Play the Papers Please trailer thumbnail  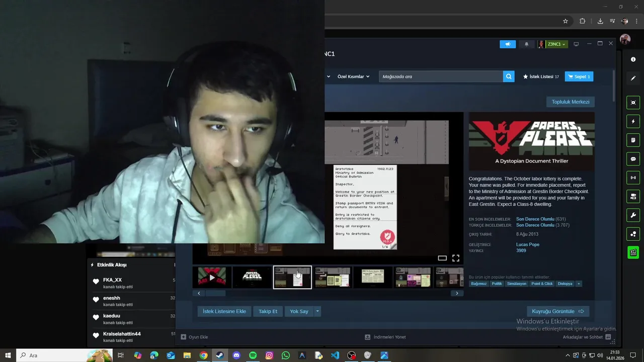pos(212,278)
